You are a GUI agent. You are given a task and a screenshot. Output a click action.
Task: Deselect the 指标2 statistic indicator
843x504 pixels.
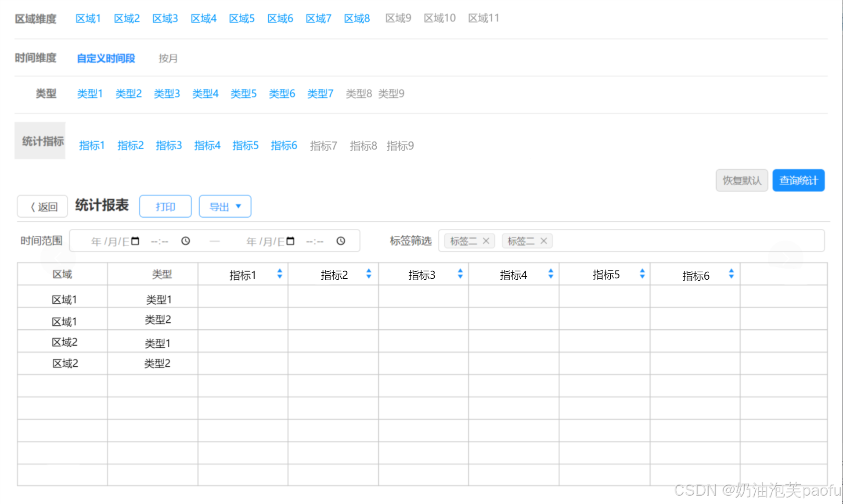[130, 145]
